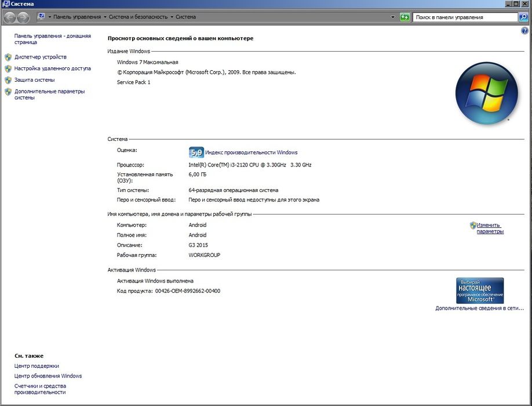Click the copyright line with Microsoft Corp., 2009
This screenshot has height=406, width=532.
(206, 72)
